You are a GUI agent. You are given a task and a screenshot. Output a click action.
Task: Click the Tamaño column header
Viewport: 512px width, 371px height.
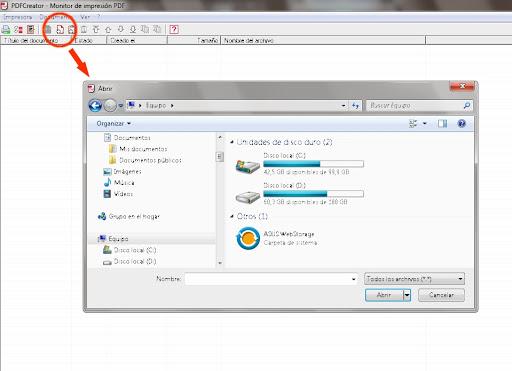194,41
